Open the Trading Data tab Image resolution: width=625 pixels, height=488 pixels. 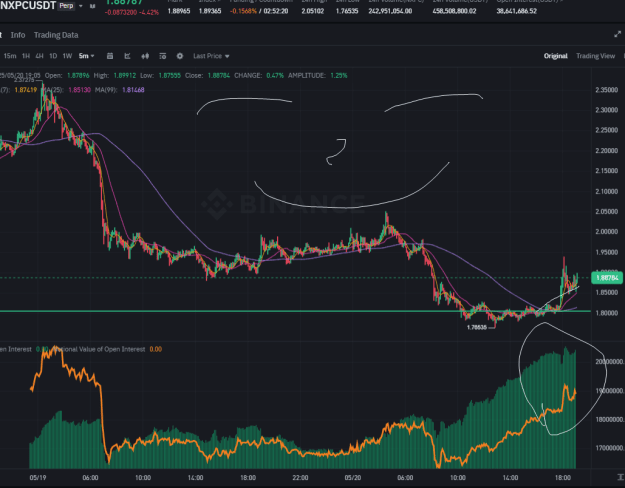[x=56, y=35]
